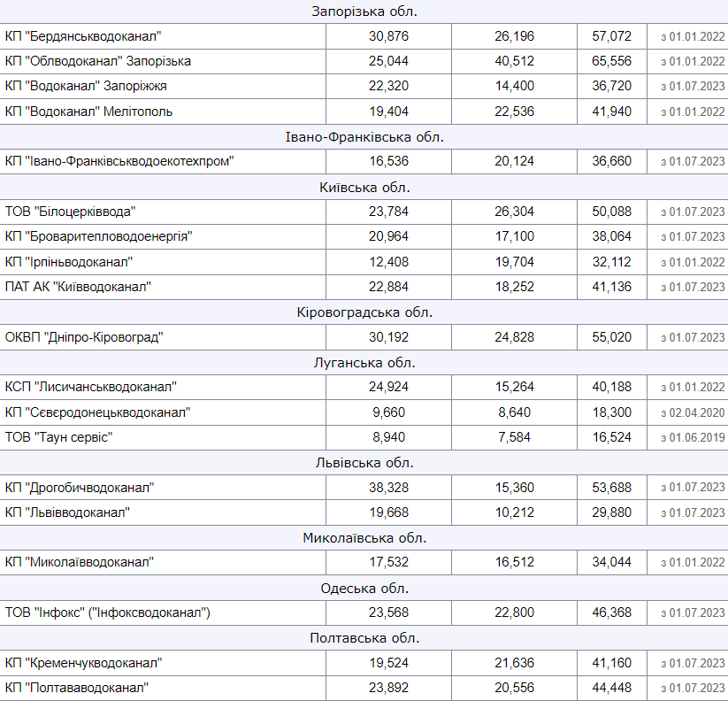Click the ОКВП "Дніпро-Кіровоград" entry
Screen dimensions: 728x701
tap(84, 337)
